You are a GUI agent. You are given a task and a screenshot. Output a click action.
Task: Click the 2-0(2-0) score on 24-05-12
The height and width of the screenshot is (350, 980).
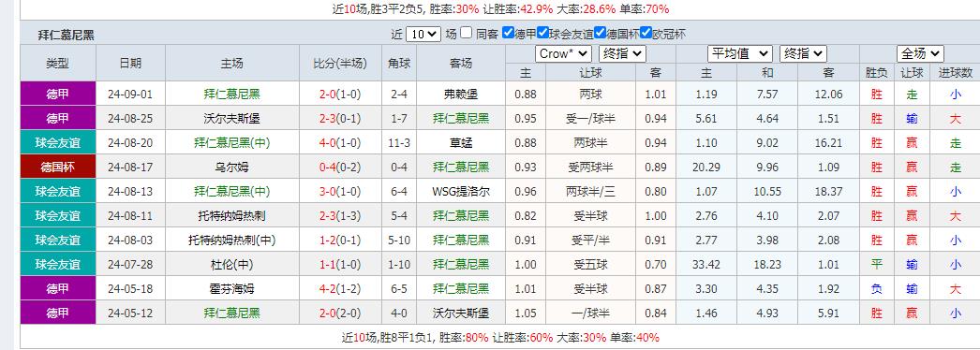[x=340, y=313]
